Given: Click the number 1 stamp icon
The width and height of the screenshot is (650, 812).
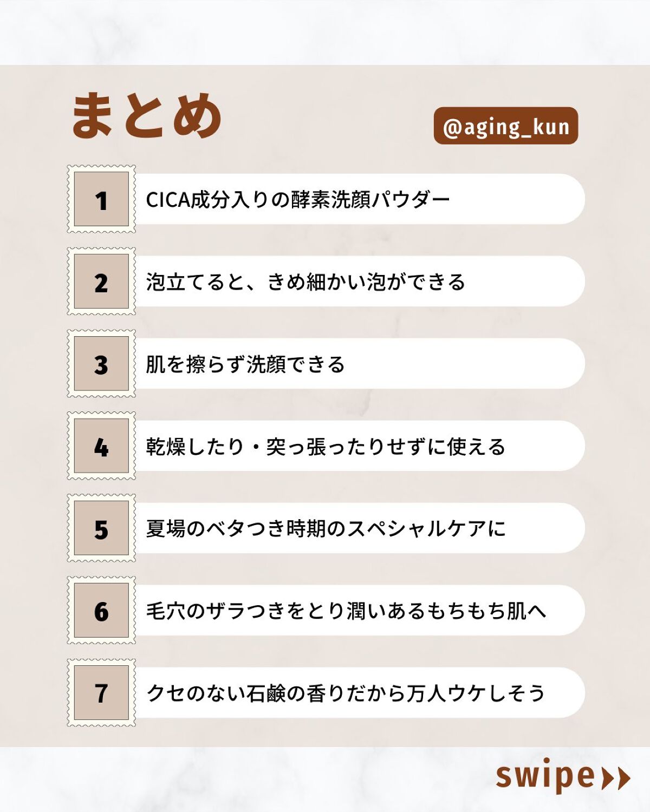Looking at the screenshot, I should (101, 199).
